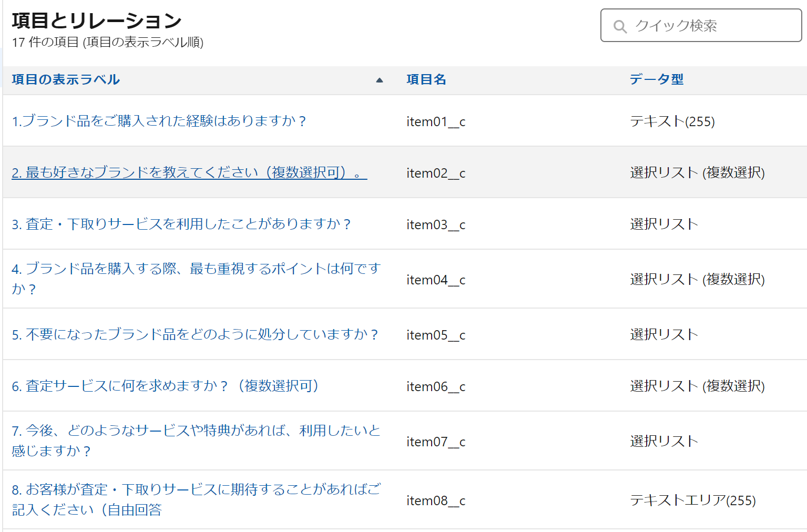
Task: Click data type cell in item06__c row
Action: [x=697, y=386]
